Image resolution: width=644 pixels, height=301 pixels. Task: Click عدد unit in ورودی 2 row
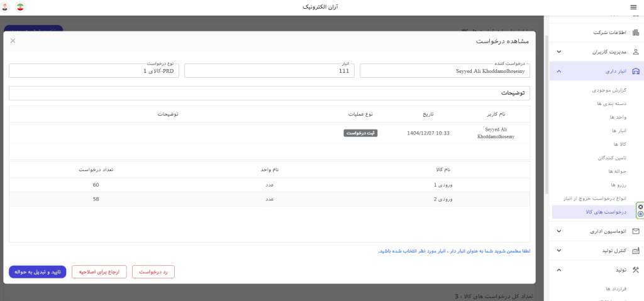(x=269, y=199)
